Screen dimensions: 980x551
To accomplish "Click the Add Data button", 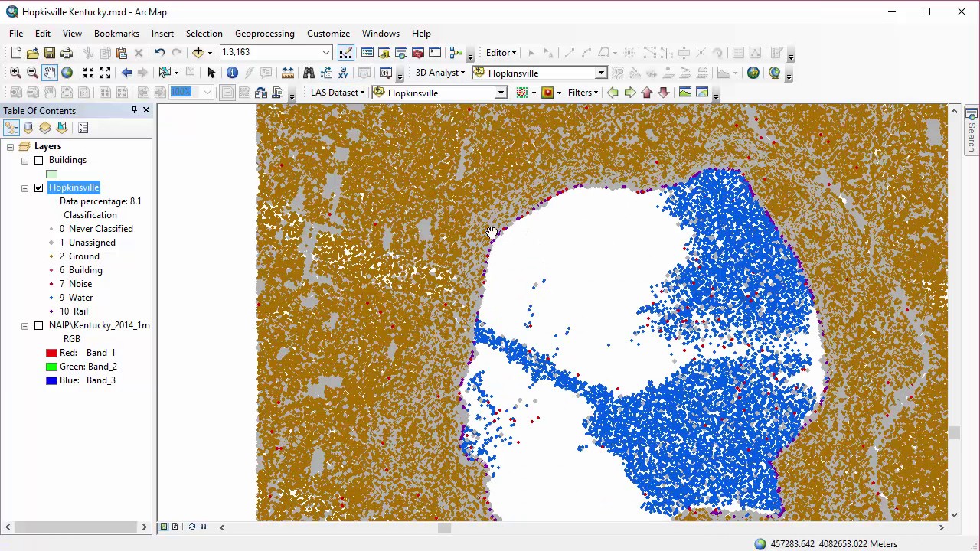I will tap(198, 52).
